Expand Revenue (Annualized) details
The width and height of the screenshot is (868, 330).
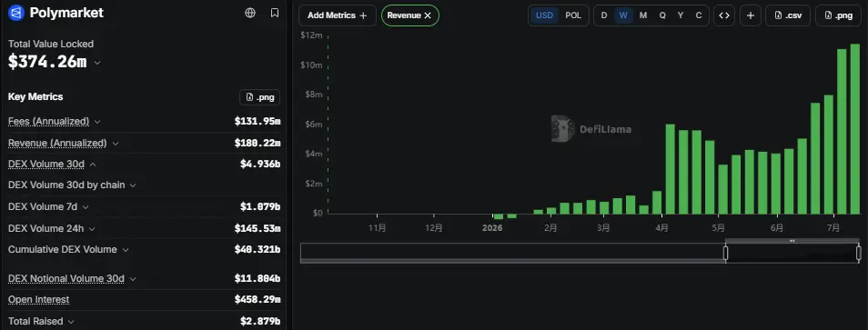116,143
